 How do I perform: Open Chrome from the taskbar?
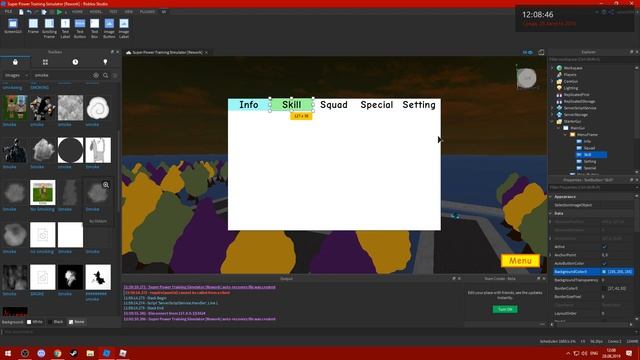coord(58,353)
